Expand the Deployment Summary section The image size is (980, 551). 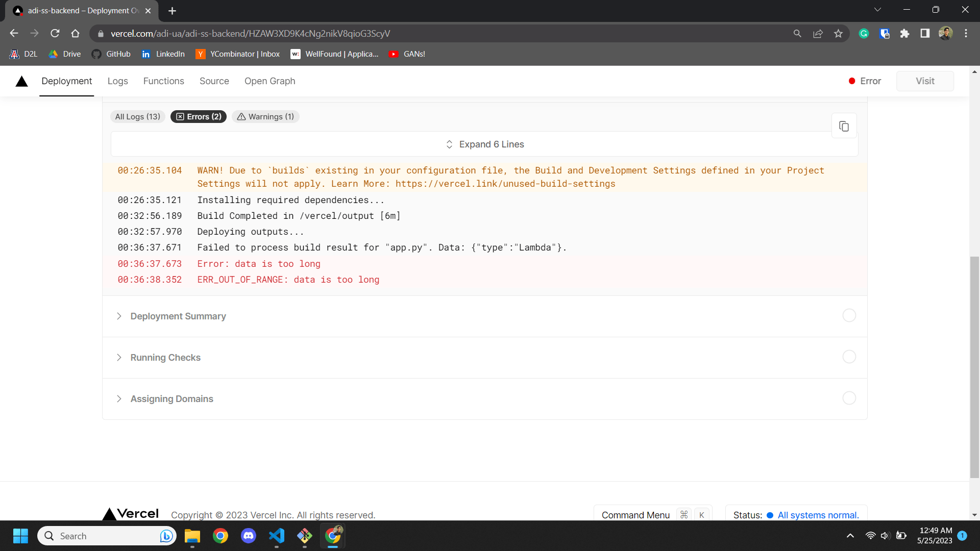coord(178,316)
